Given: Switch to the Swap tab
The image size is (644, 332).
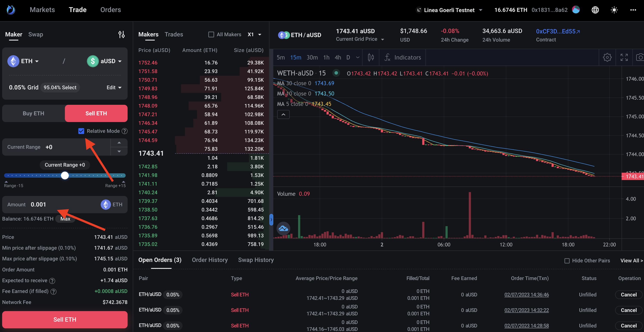Looking at the screenshot, I should click(x=36, y=34).
